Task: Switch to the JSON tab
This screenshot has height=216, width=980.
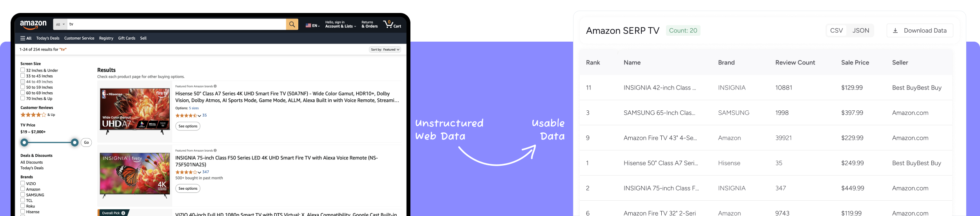Action: click(x=861, y=31)
